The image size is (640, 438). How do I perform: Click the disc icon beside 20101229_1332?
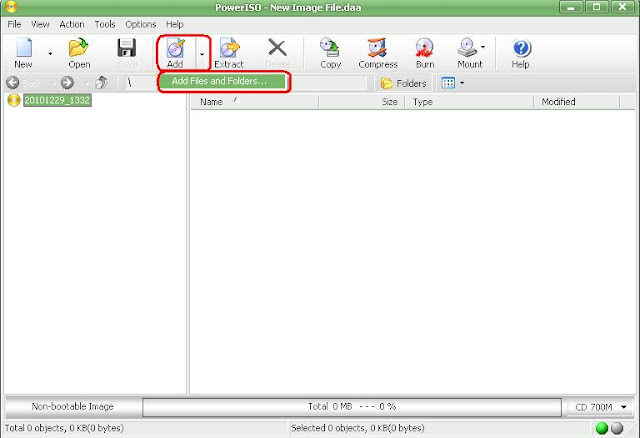[x=14, y=100]
